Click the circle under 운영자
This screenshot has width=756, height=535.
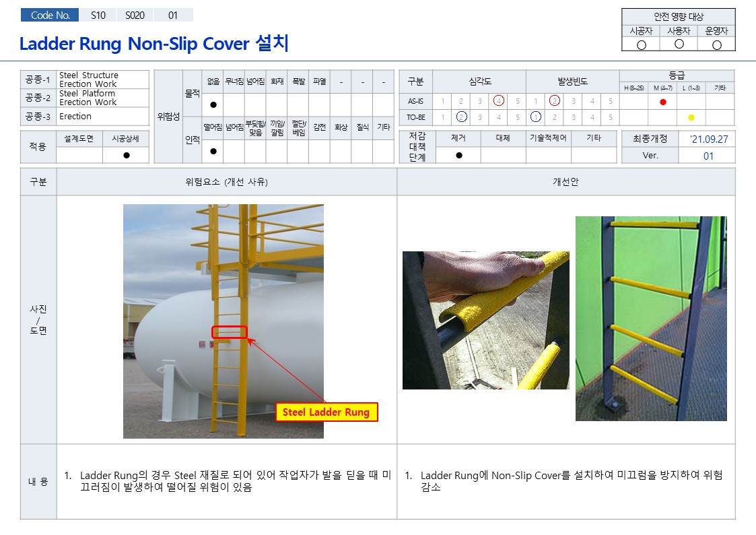(717, 45)
